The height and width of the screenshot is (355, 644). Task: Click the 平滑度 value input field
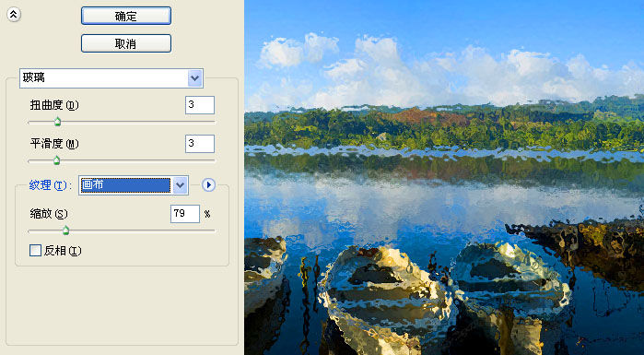point(200,144)
